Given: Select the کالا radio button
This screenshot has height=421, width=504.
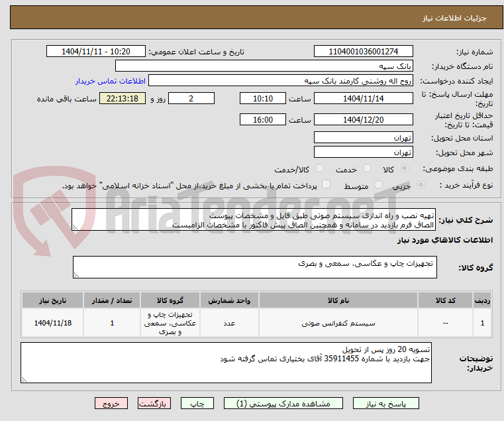Looking at the screenshot, I should [x=404, y=168].
